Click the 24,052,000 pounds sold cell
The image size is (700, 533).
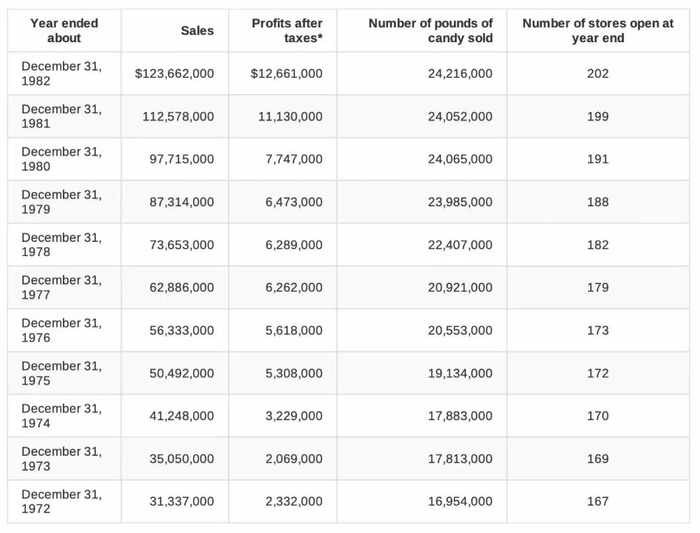(x=460, y=117)
